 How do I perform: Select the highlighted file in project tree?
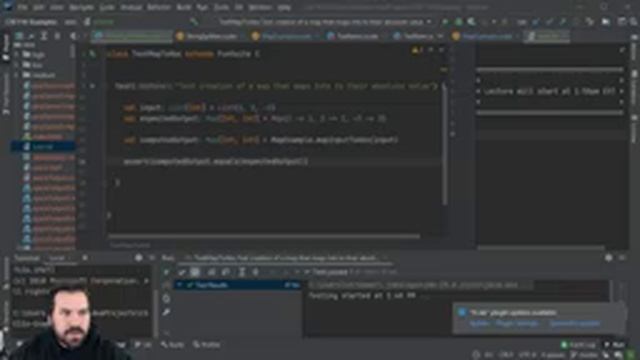pyautogui.click(x=43, y=147)
